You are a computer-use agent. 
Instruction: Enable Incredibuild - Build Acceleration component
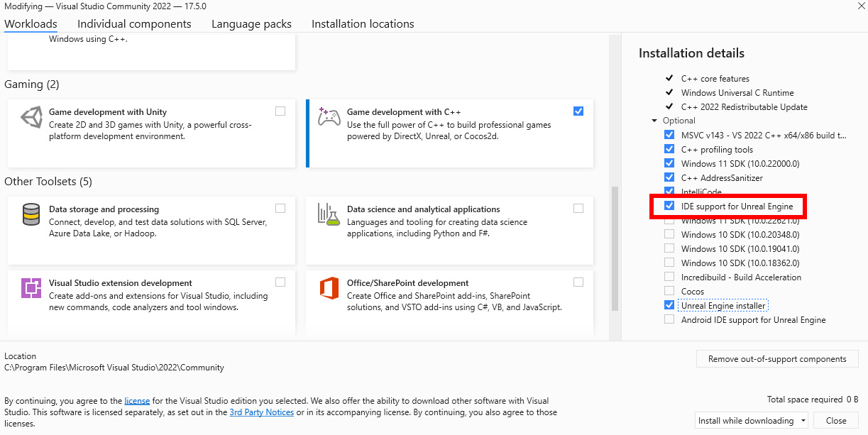coord(669,277)
